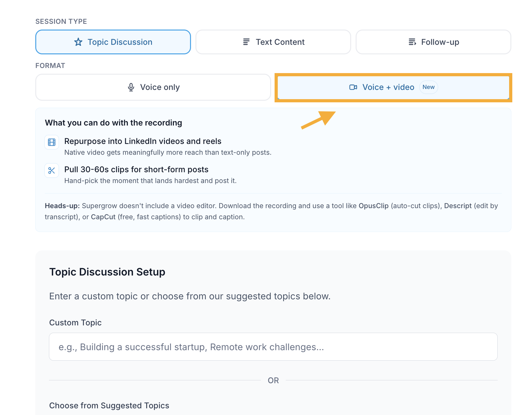The image size is (532, 415).
Task: Click the camera icon in Voice + video
Action: pos(353,87)
